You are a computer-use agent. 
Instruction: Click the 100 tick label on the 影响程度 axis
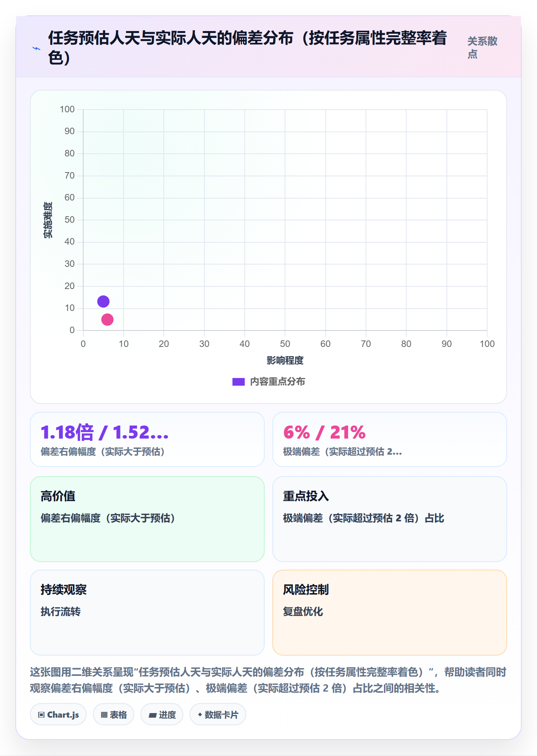pos(487,344)
